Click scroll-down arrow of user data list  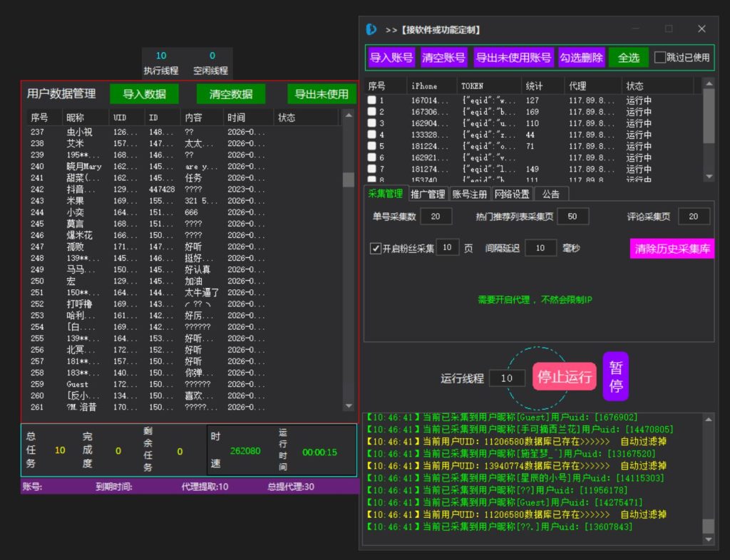point(348,406)
